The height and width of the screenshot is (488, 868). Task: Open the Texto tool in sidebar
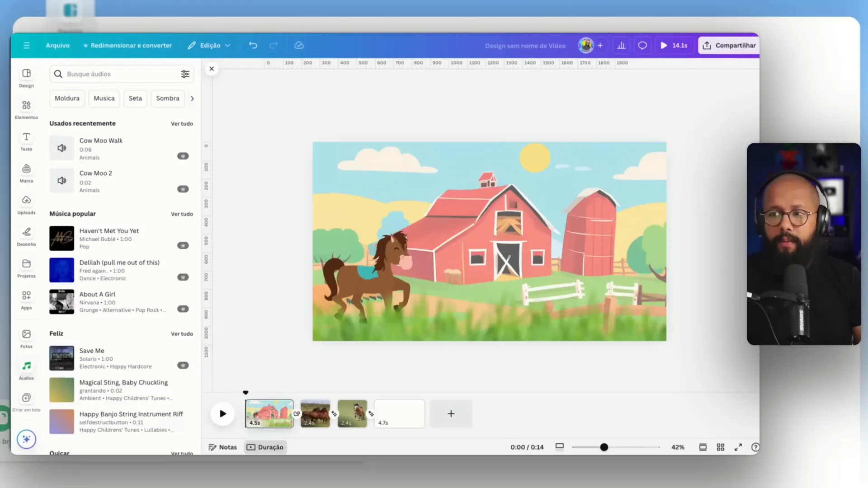pyautogui.click(x=26, y=141)
